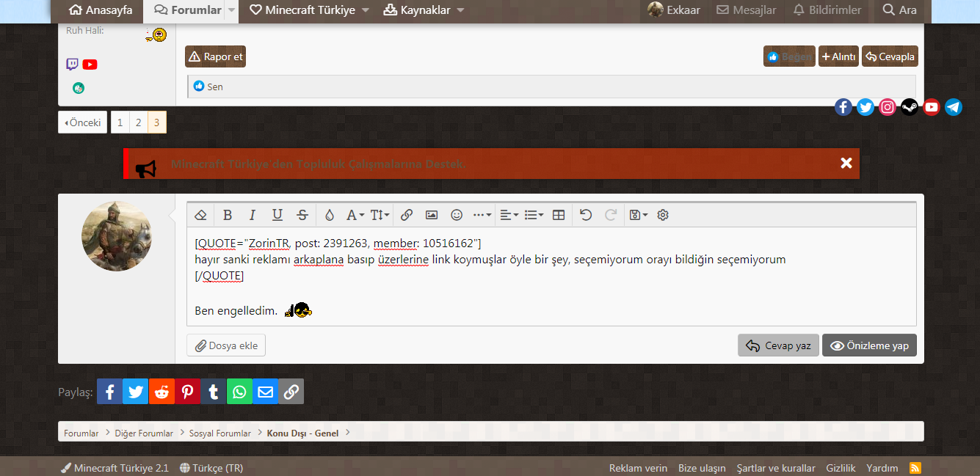The width and height of the screenshot is (980, 476).
Task: Open the Topluluk Çalışmalarına Destek announcement
Action: (x=318, y=164)
